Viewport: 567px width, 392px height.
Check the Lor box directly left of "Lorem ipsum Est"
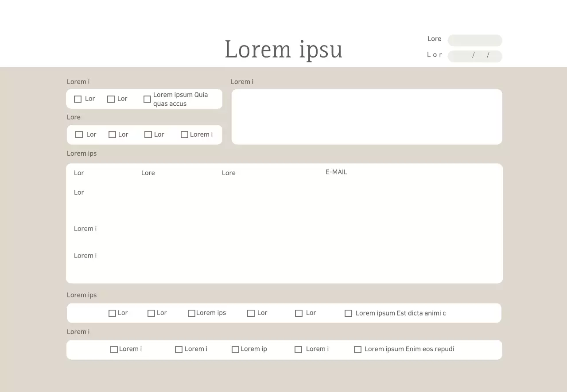click(x=299, y=313)
